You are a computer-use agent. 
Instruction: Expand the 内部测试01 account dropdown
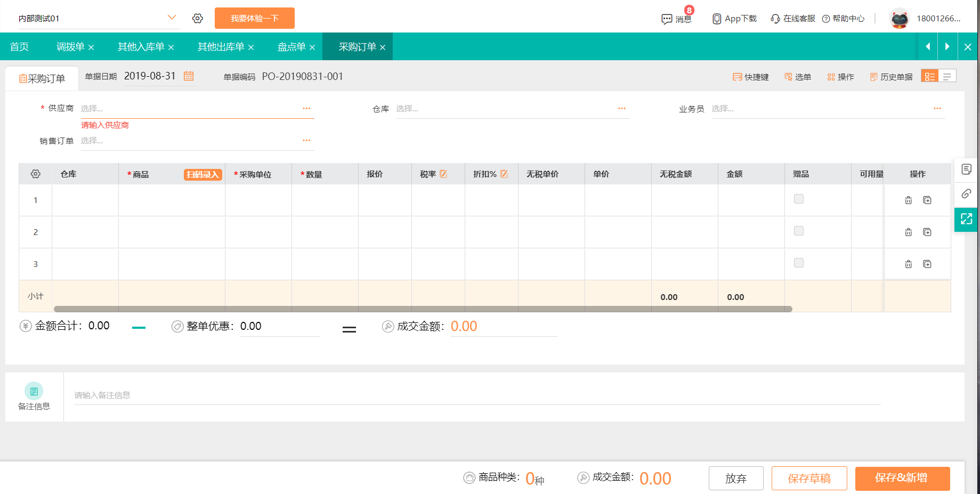172,18
